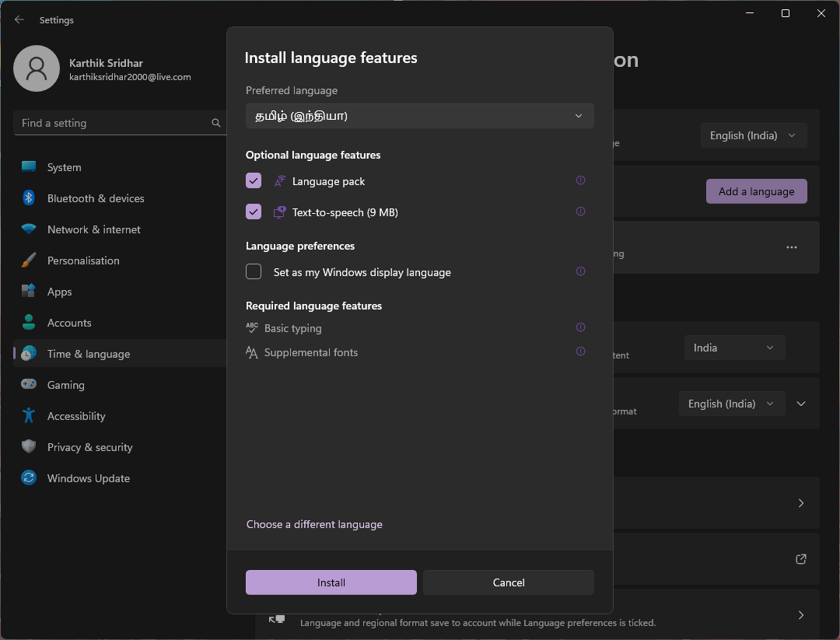Click the Choose a different language link
Viewport: 840px width, 640px height.
pyautogui.click(x=314, y=524)
